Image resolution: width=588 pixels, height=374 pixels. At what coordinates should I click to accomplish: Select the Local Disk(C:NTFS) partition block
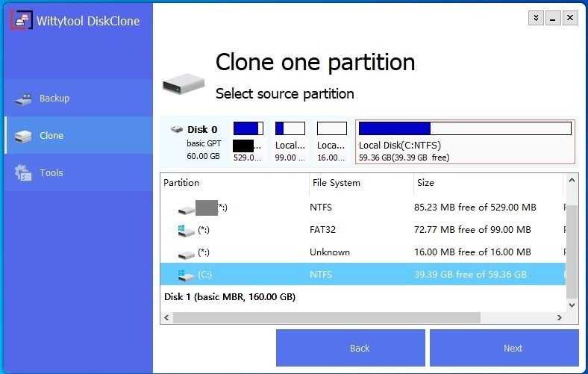point(465,142)
